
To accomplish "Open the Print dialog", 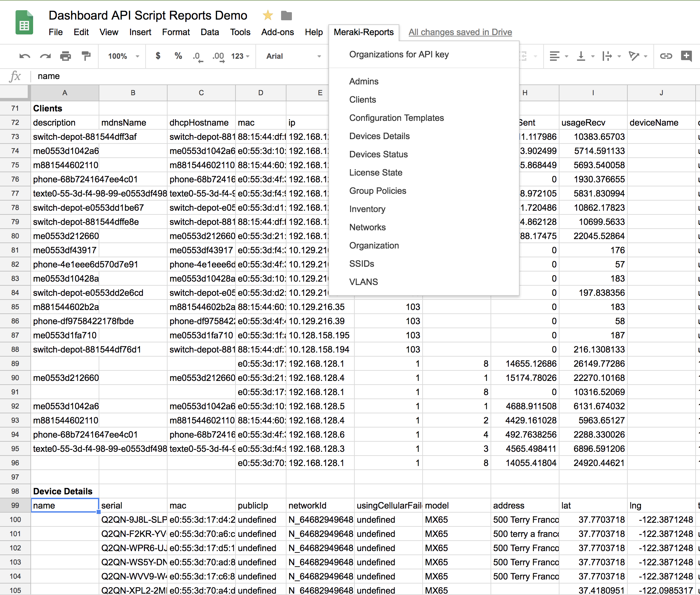I will tap(66, 56).
